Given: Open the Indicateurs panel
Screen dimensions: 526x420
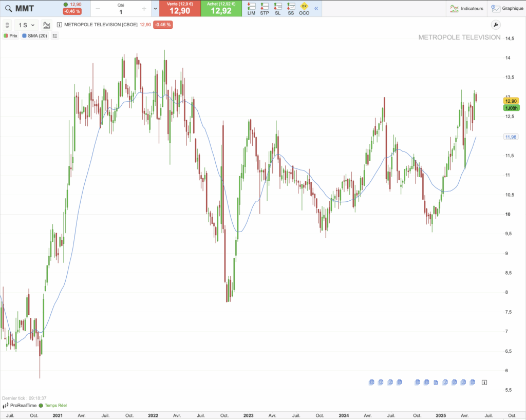Looking at the screenshot, I should click(466, 8).
